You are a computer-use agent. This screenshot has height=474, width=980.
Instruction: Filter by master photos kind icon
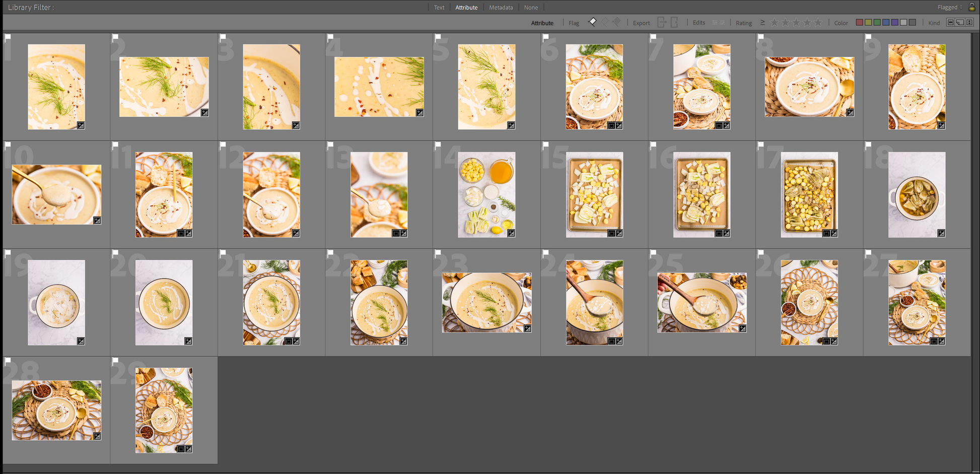point(950,23)
